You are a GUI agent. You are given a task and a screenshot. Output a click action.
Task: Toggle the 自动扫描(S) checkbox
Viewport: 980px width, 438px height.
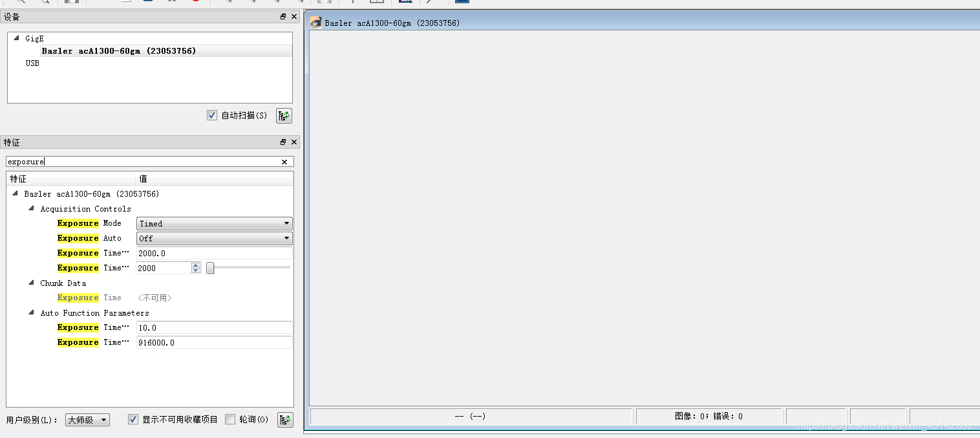[212, 115]
